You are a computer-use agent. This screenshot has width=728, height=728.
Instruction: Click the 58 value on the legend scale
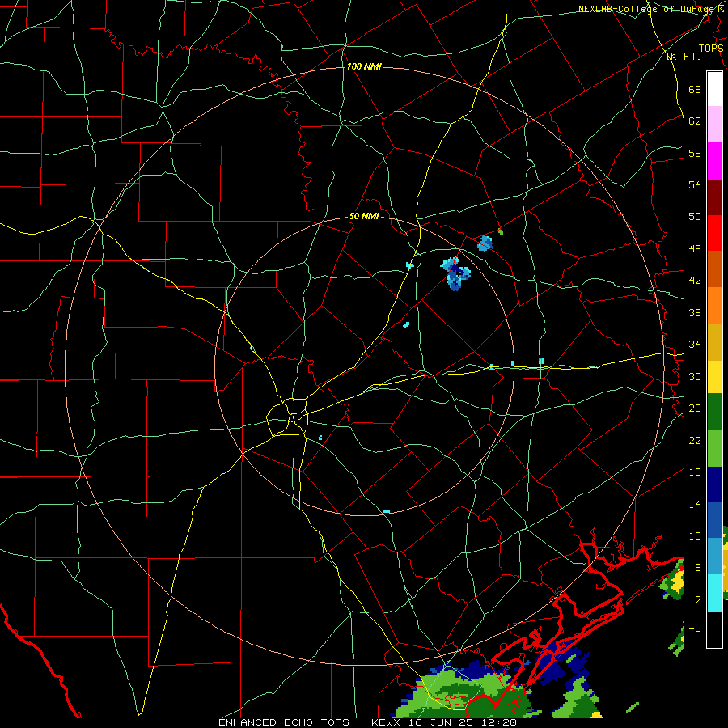click(695, 153)
